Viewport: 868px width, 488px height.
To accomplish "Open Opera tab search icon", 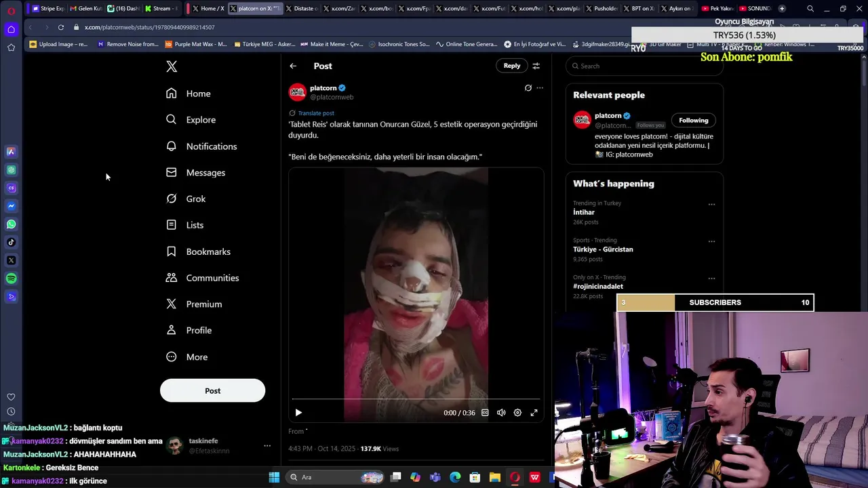I will click(810, 9).
